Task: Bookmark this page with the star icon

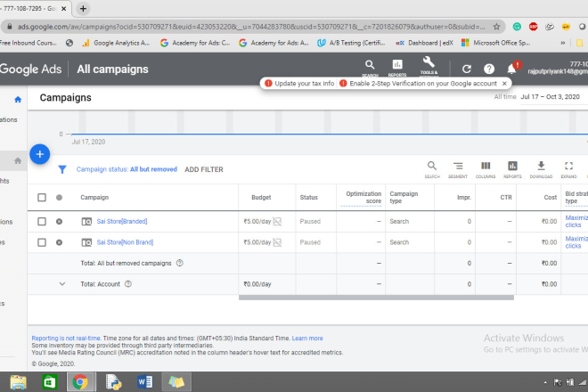Action: click(x=496, y=27)
